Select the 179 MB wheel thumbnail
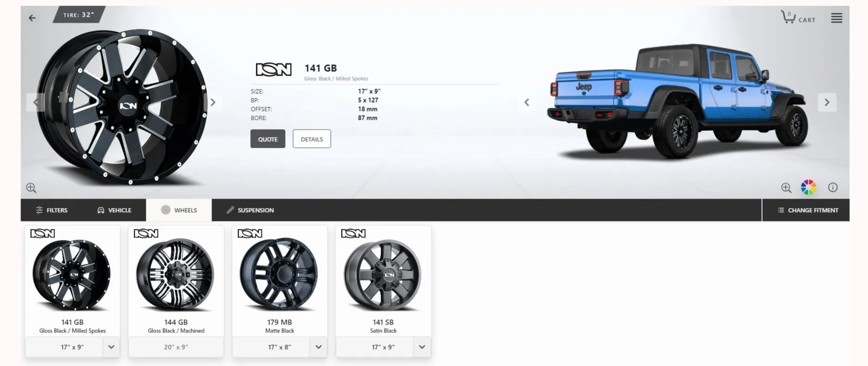This screenshot has height=366, width=868. click(x=280, y=275)
